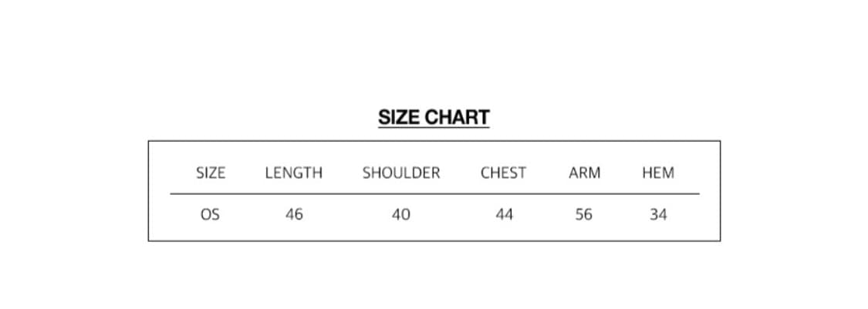Click the divider line below the headers
Screen dimensions: 868x309
pos(434,194)
